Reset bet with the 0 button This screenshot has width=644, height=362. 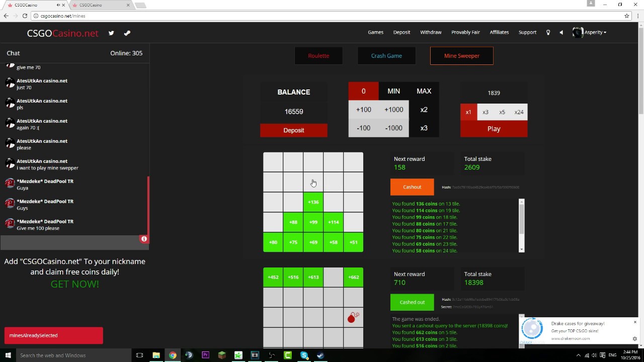pos(363,91)
